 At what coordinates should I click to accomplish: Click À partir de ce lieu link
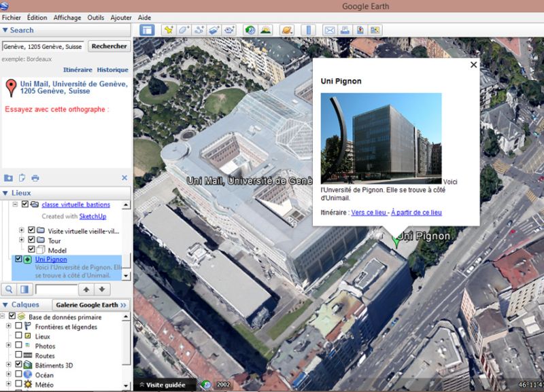point(416,213)
